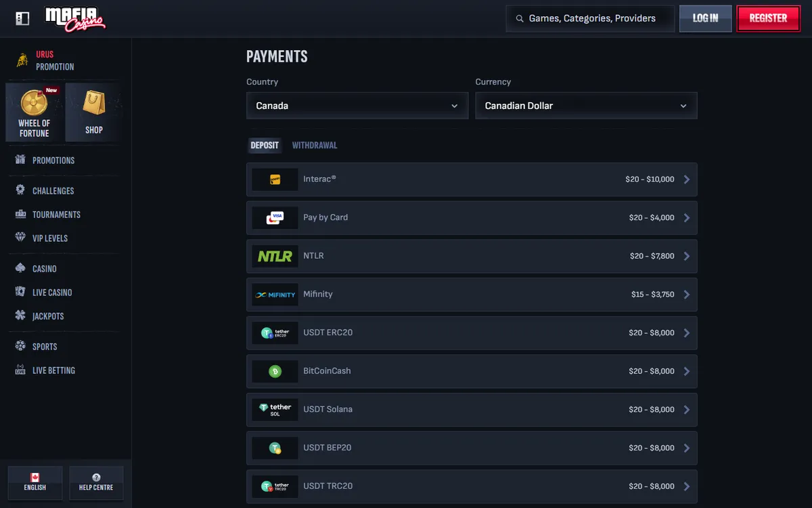Click the NTLR green logo

pos(275,256)
